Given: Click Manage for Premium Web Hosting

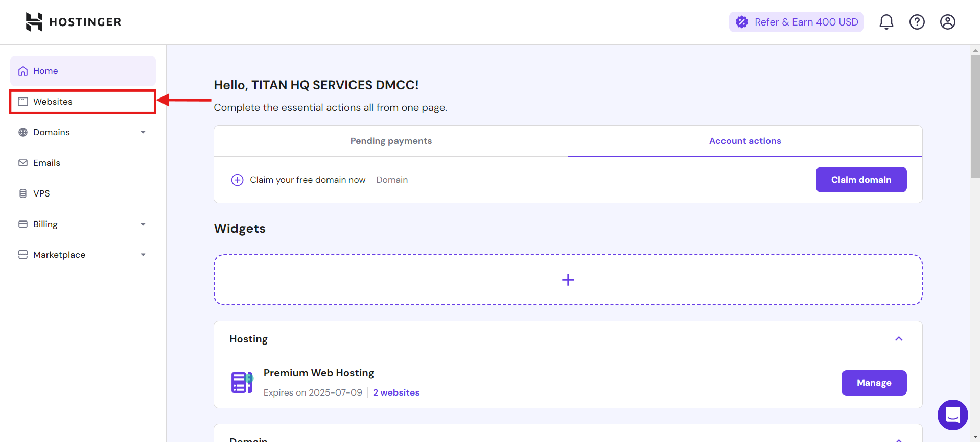Looking at the screenshot, I should click(x=874, y=383).
